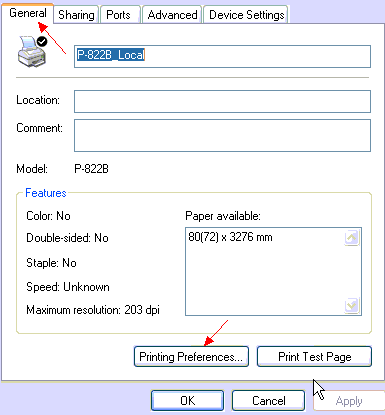This screenshot has height=415, width=385.
Task: Click the paper list scroll down arrow
Action: click(x=352, y=305)
